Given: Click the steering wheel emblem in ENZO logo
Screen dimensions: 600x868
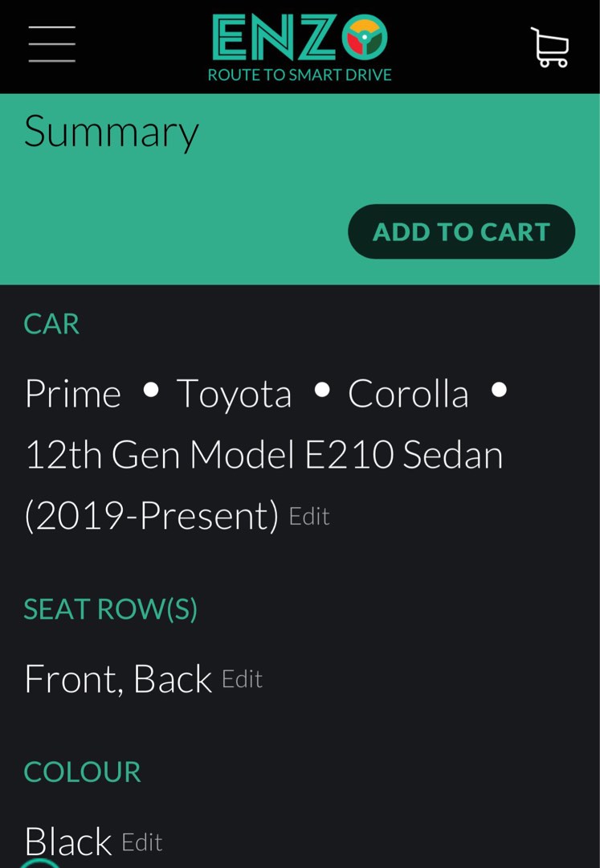Looking at the screenshot, I should pyautogui.click(x=365, y=37).
